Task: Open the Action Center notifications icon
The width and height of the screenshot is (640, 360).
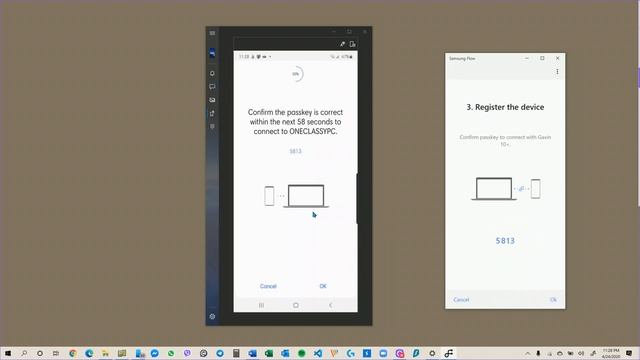Action: click(629, 353)
